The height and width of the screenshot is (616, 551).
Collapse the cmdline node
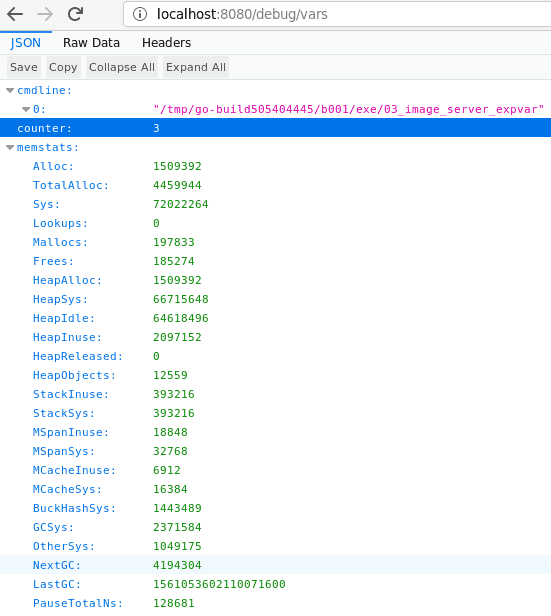pos(10,91)
